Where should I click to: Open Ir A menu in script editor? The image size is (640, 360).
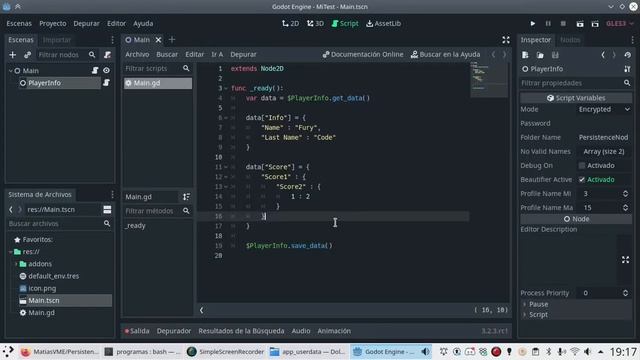(x=217, y=54)
